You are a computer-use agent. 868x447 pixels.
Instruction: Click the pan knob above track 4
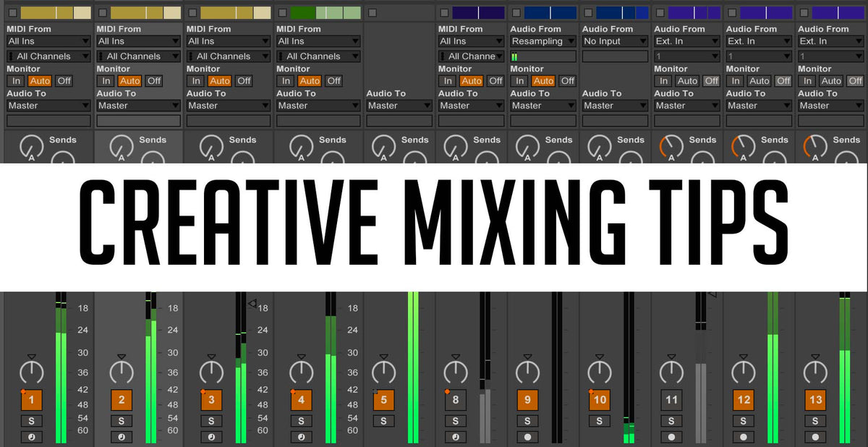302,372
